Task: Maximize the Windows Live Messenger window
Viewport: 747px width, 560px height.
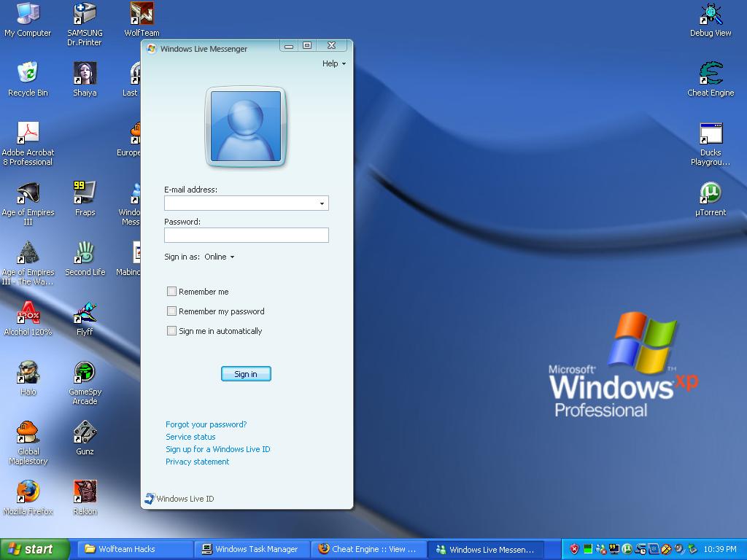Action: tap(307, 46)
